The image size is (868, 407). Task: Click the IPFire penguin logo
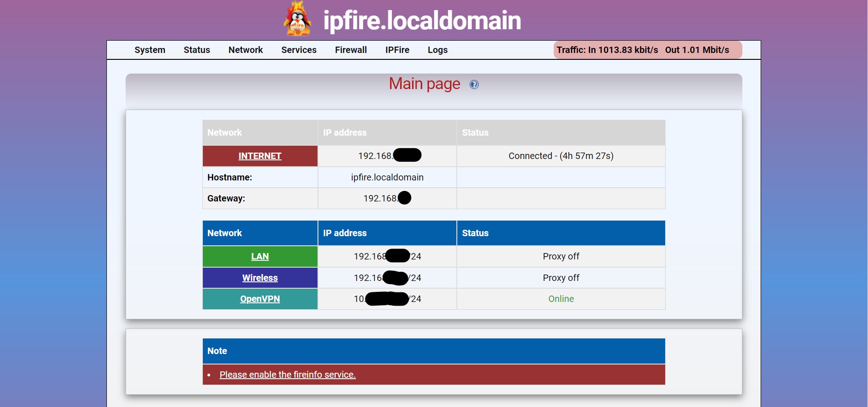click(x=297, y=19)
